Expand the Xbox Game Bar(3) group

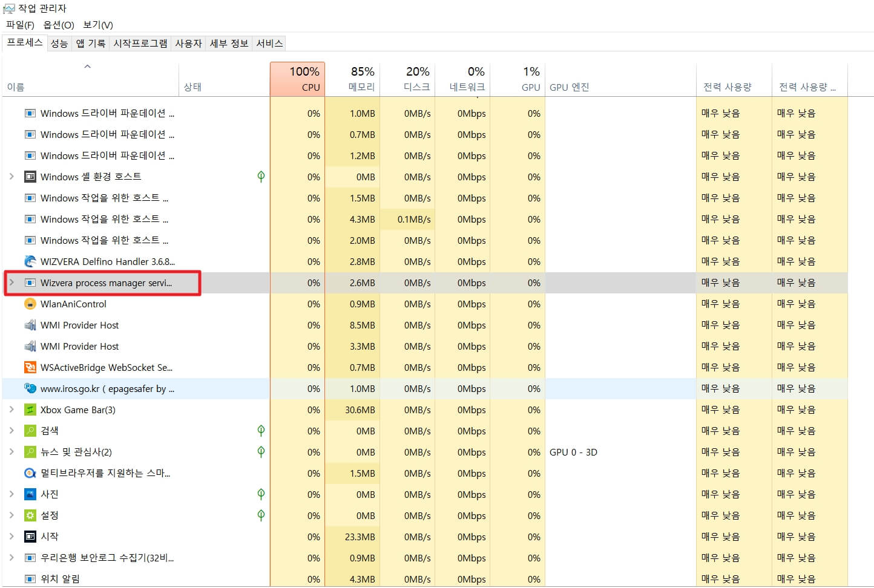coord(11,410)
